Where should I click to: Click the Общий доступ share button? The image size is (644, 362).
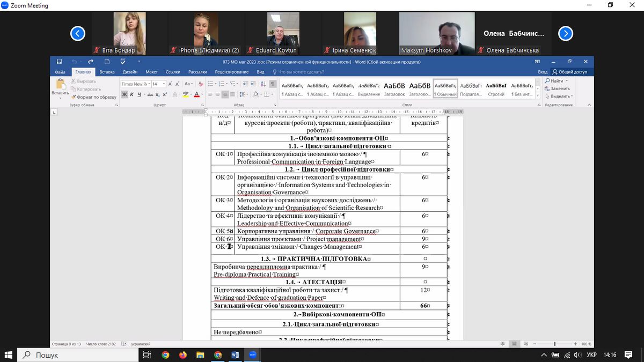(x=569, y=72)
